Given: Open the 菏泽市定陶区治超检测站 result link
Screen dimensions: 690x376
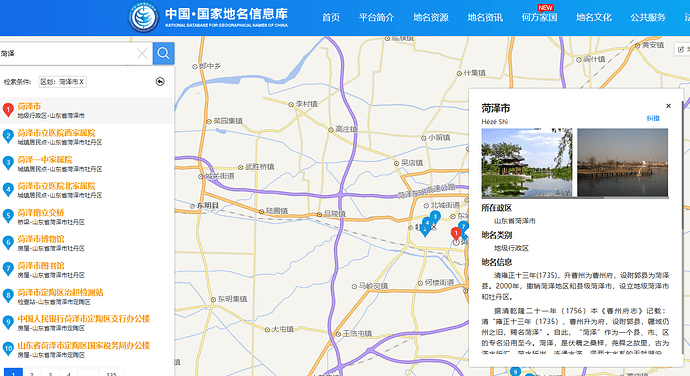Looking at the screenshot, I should pyautogui.click(x=60, y=292).
